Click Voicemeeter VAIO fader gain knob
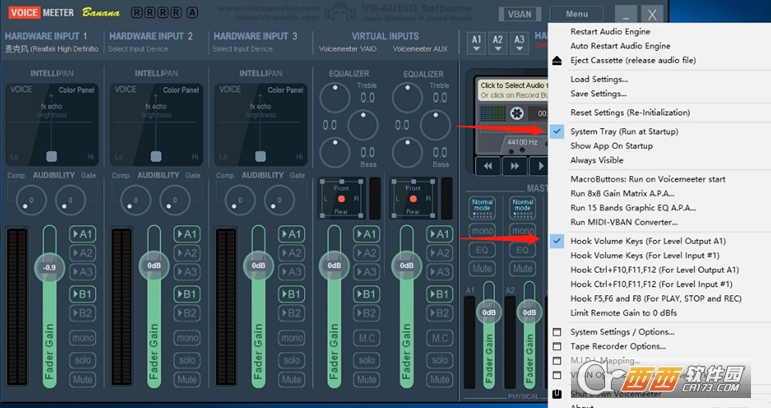 coord(334,265)
